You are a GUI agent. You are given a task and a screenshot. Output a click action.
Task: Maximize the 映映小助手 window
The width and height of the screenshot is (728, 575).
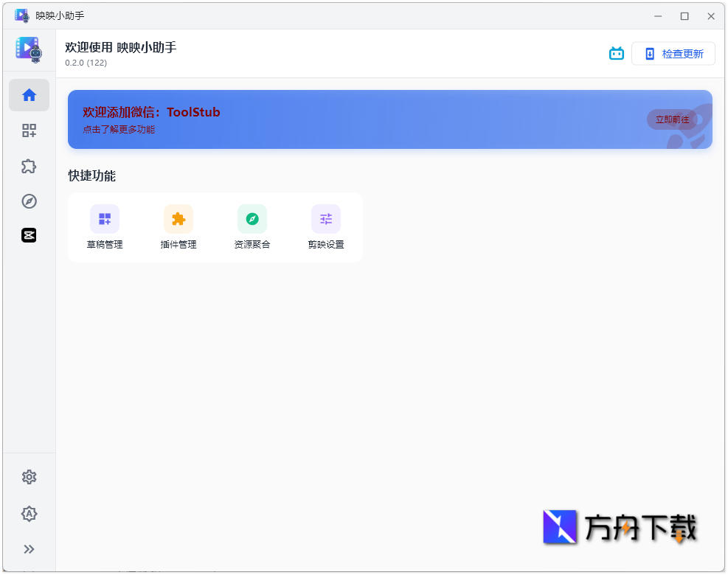point(684,16)
